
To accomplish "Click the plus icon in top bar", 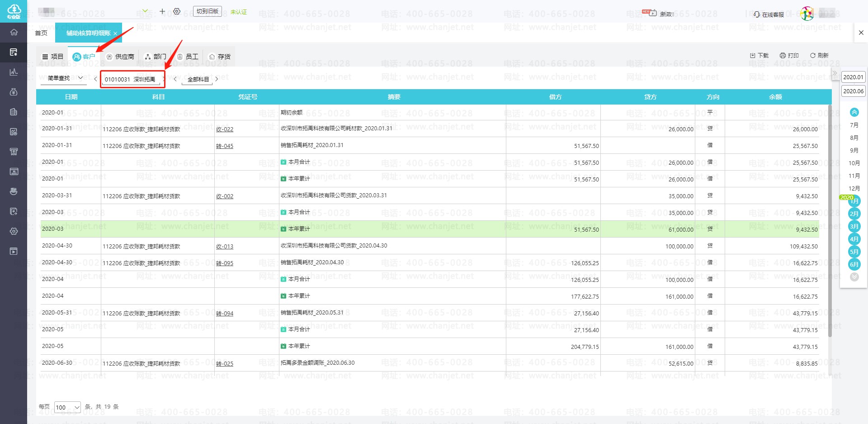I will 162,11.
